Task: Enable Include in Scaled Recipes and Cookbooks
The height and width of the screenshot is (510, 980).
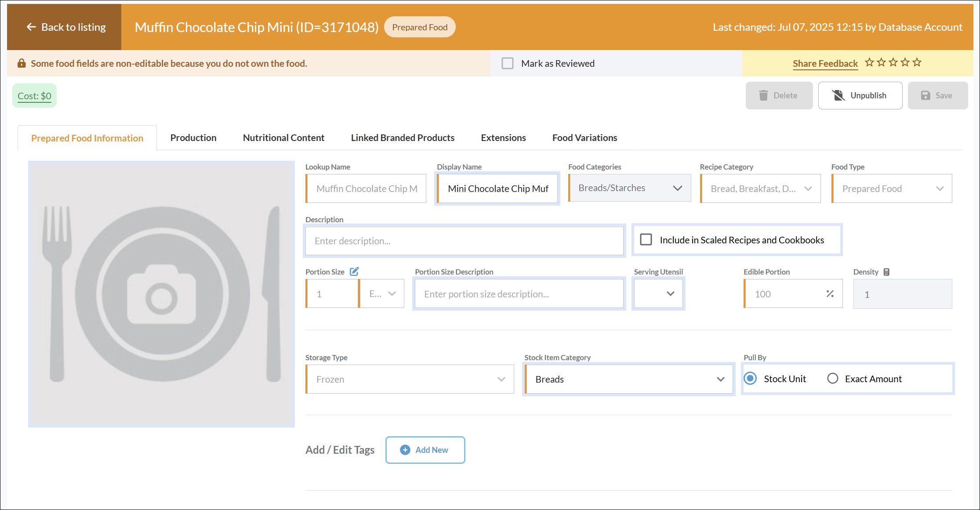Action: point(646,239)
